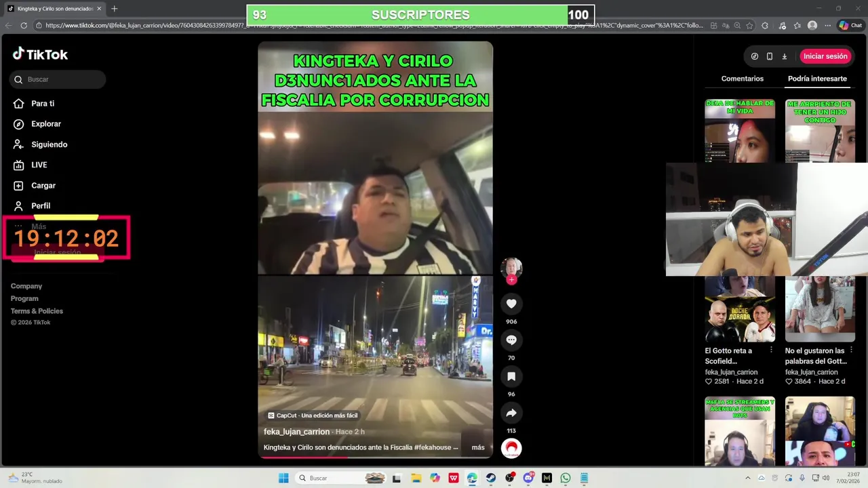
Task: Open the favorites list icon in Edge toolbar
Action: 797,25
